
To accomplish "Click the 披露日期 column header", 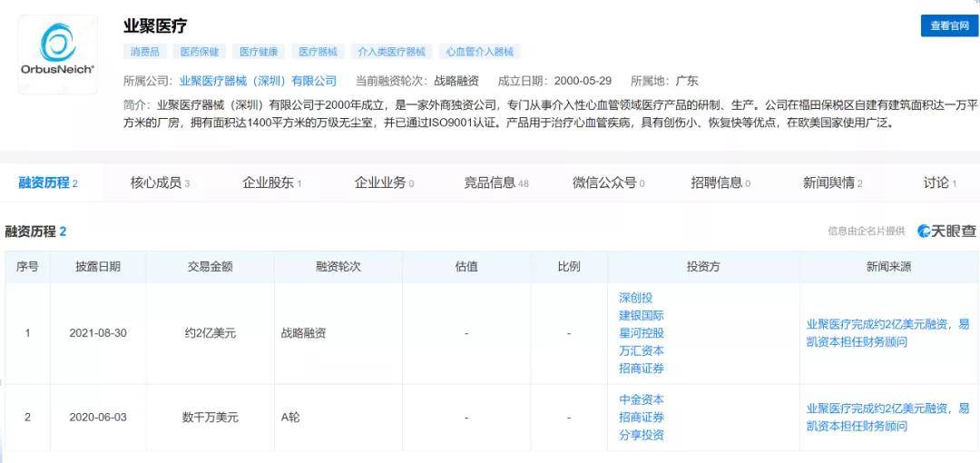I will click(98, 267).
